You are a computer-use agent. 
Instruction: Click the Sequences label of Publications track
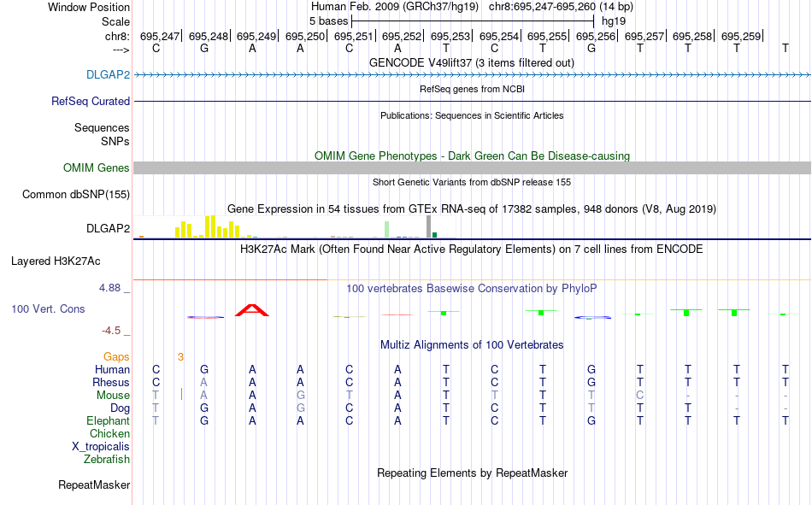102,127
